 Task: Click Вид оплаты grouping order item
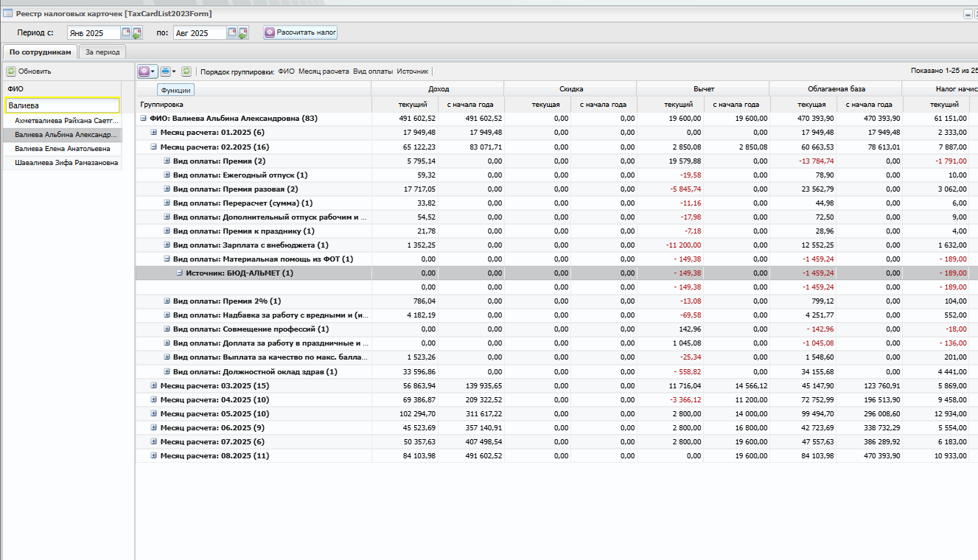click(373, 71)
